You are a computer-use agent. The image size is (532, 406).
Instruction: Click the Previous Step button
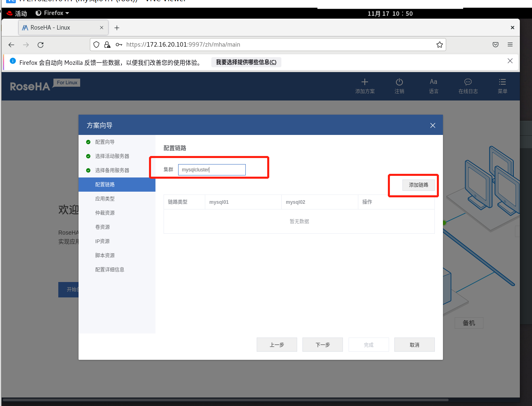[277, 345]
